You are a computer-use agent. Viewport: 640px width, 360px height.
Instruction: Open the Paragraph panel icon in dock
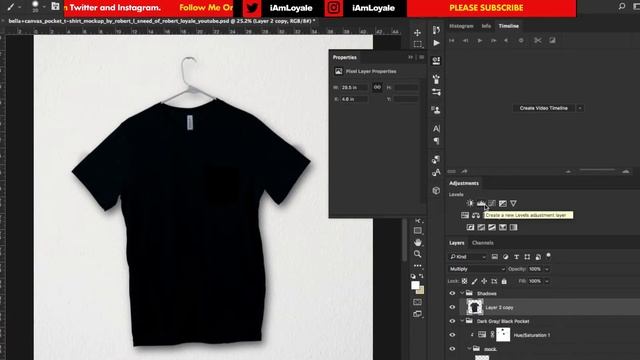[436, 141]
